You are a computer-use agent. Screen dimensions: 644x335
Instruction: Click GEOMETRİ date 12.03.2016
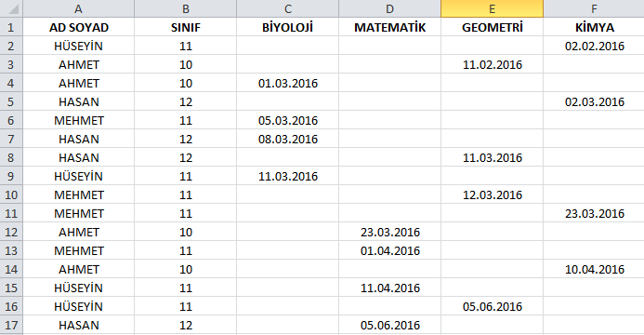492,194
